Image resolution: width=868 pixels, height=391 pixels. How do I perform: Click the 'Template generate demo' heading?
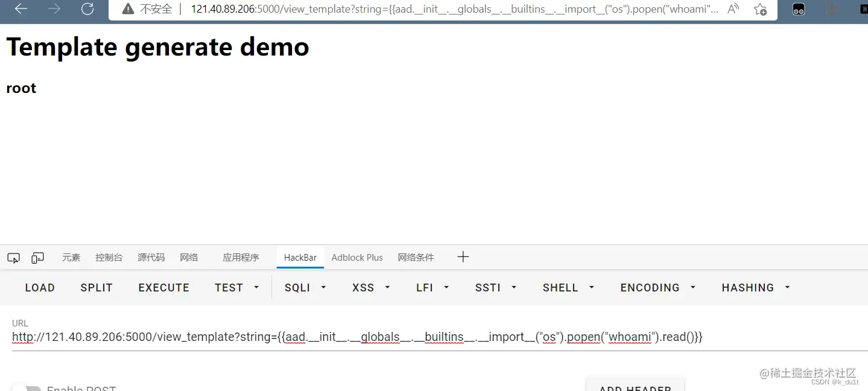click(158, 46)
